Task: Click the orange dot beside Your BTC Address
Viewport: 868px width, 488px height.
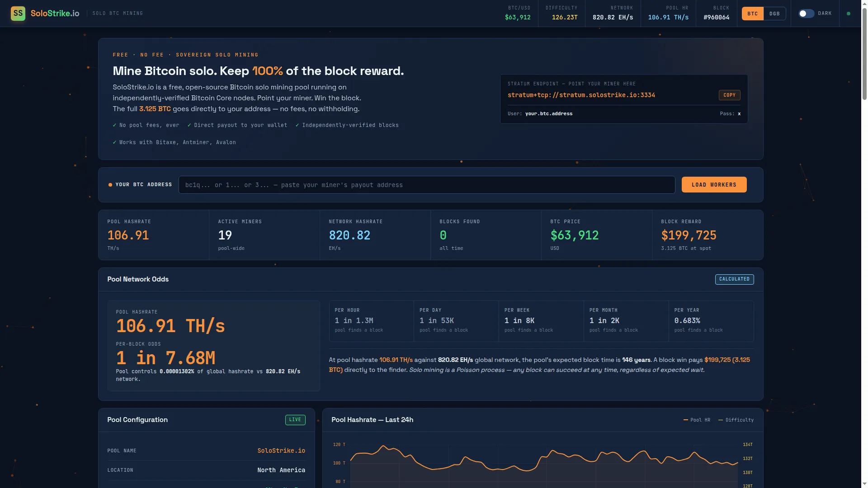Action: (110, 185)
